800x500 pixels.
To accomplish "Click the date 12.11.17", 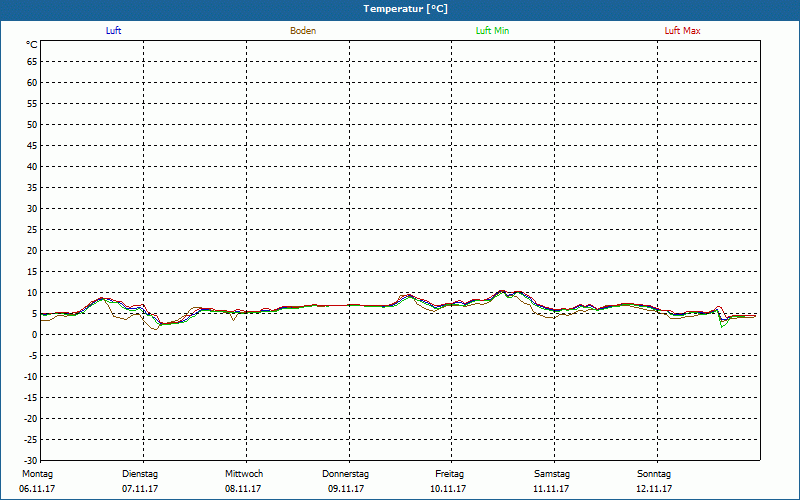I will (654, 489).
